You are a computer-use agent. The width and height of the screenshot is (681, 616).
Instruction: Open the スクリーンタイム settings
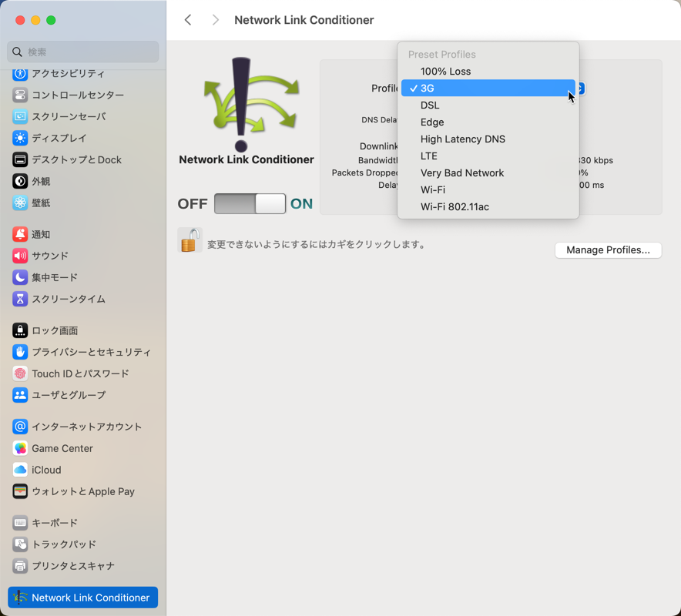coord(82,299)
